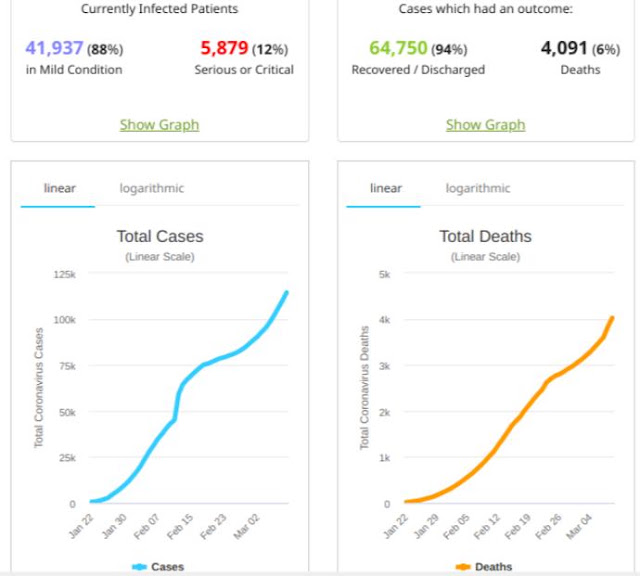Image resolution: width=640 pixels, height=576 pixels.
Task: Switch Total Cases chart to logarithmic
Action: pos(151,188)
